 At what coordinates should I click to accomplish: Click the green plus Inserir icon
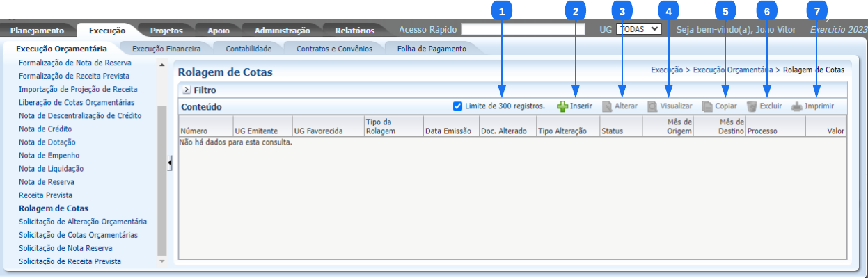562,106
